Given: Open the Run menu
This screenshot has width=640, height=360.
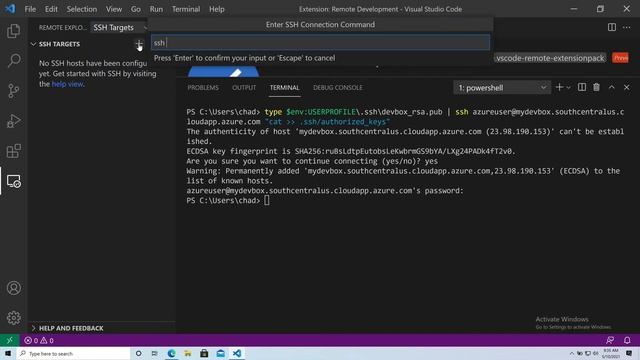Looking at the screenshot, I should click(156, 9).
